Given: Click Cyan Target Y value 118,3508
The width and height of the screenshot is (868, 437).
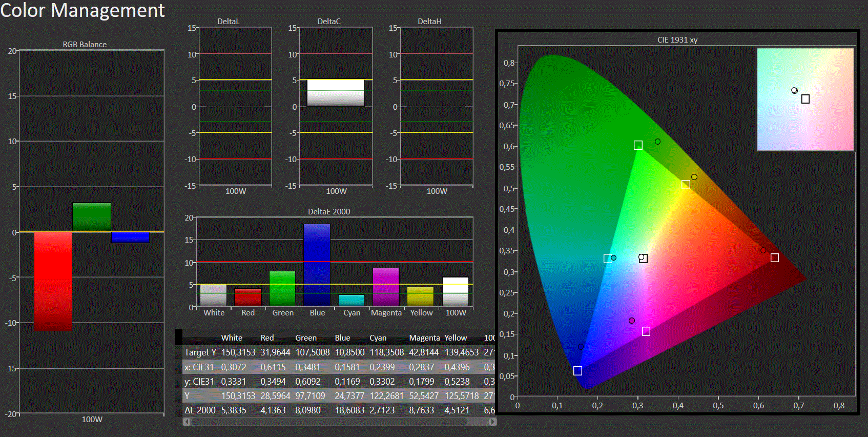Looking at the screenshot, I should pyautogui.click(x=387, y=352).
